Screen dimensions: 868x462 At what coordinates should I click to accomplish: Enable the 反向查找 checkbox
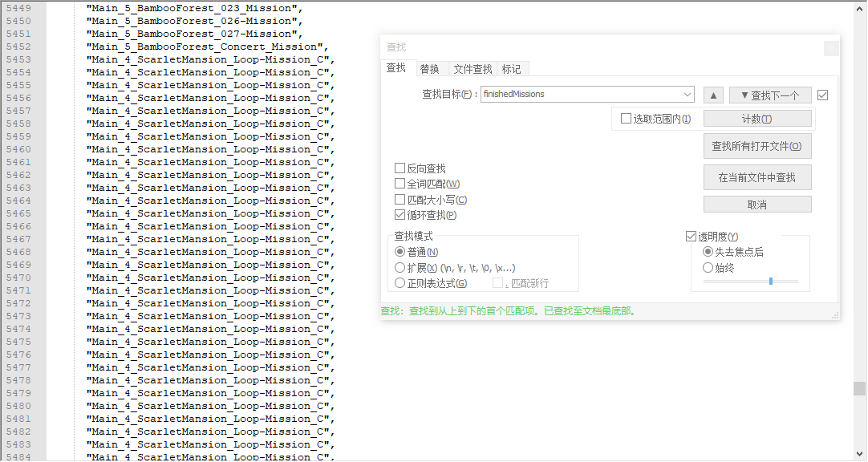pos(400,168)
